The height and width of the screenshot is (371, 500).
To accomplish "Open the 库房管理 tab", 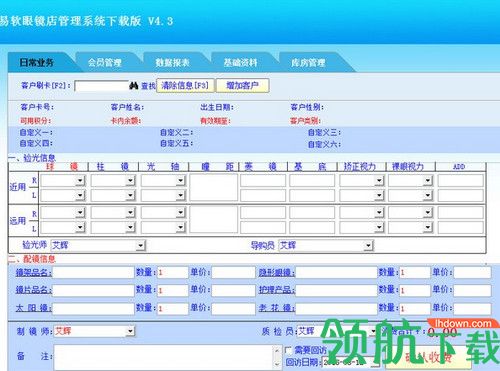I will point(308,63).
